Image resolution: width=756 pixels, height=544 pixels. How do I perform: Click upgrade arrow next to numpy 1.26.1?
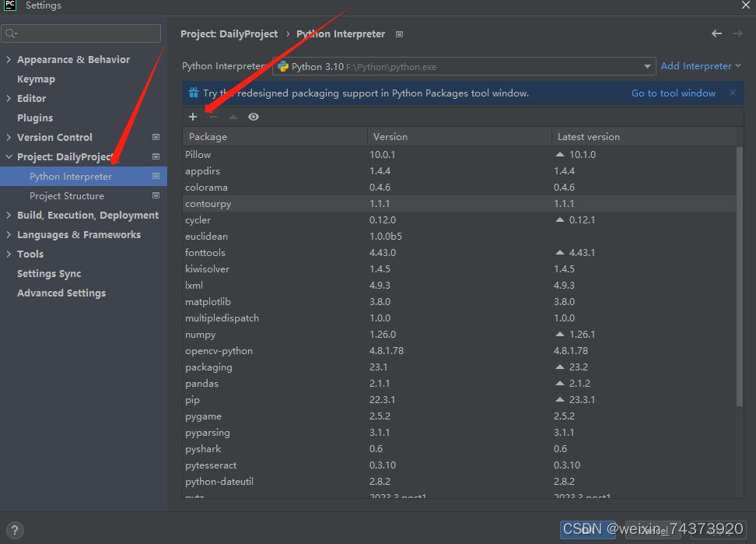point(560,334)
